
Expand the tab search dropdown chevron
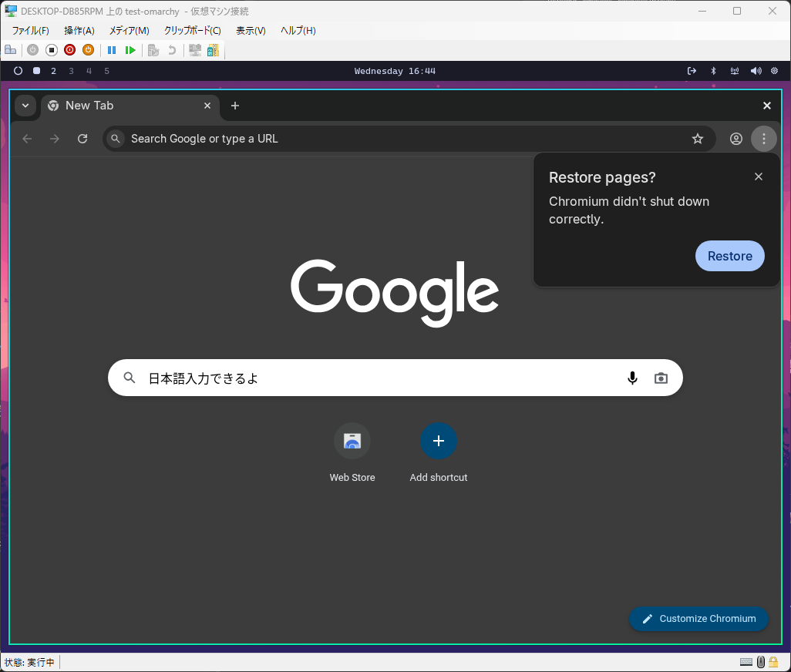pyautogui.click(x=25, y=106)
